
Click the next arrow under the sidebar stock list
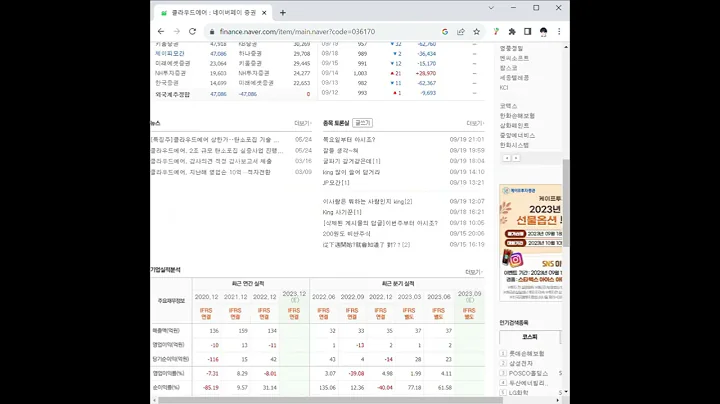516,158
